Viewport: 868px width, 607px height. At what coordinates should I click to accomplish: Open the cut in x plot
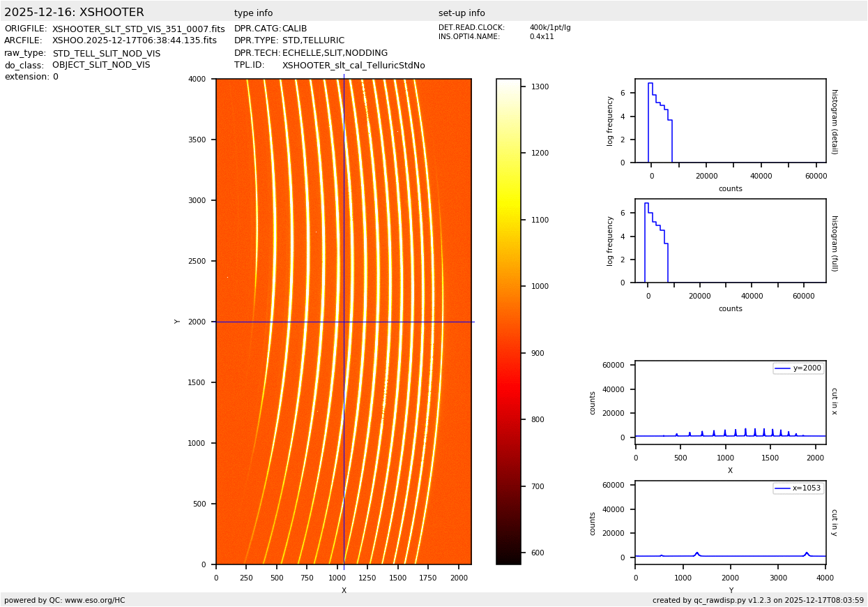[x=730, y=403]
